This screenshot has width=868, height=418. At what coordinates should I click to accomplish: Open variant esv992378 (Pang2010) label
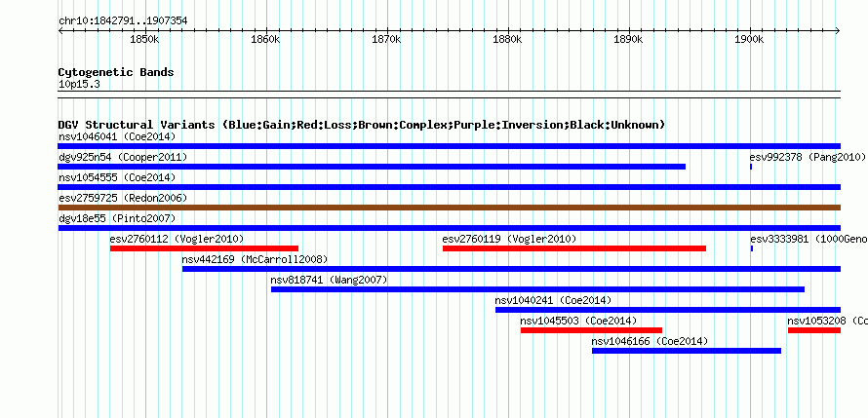tap(808, 157)
